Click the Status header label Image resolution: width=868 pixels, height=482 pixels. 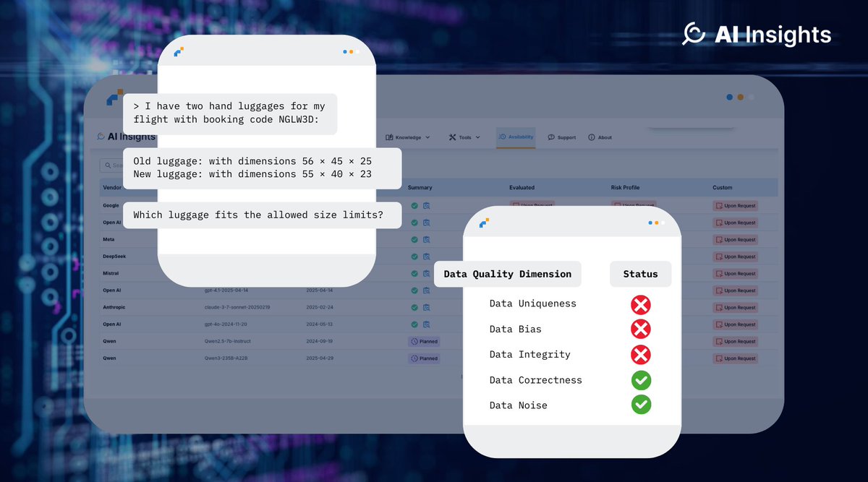tap(640, 275)
